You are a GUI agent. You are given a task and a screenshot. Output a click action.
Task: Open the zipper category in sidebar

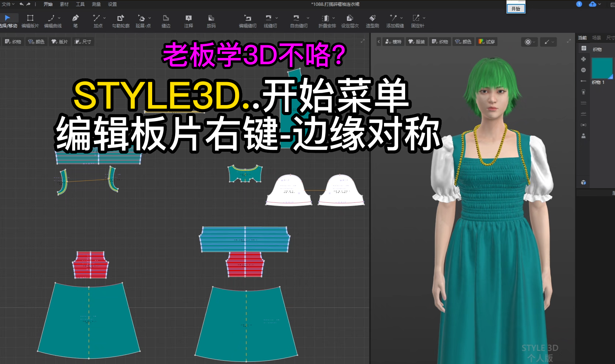tap(584, 92)
